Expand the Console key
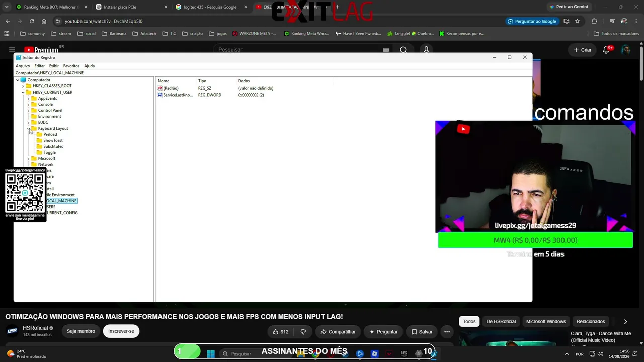 [29, 104]
